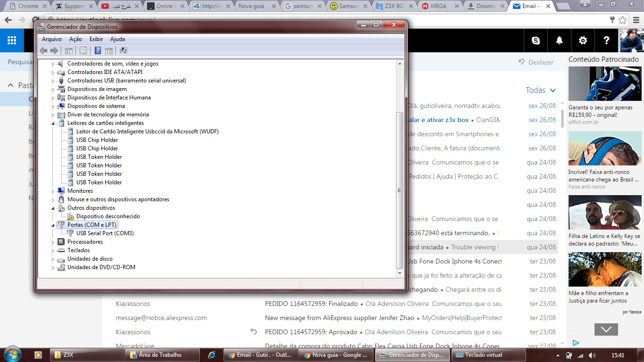Click the 15:41 system clock

click(x=618, y=355)
